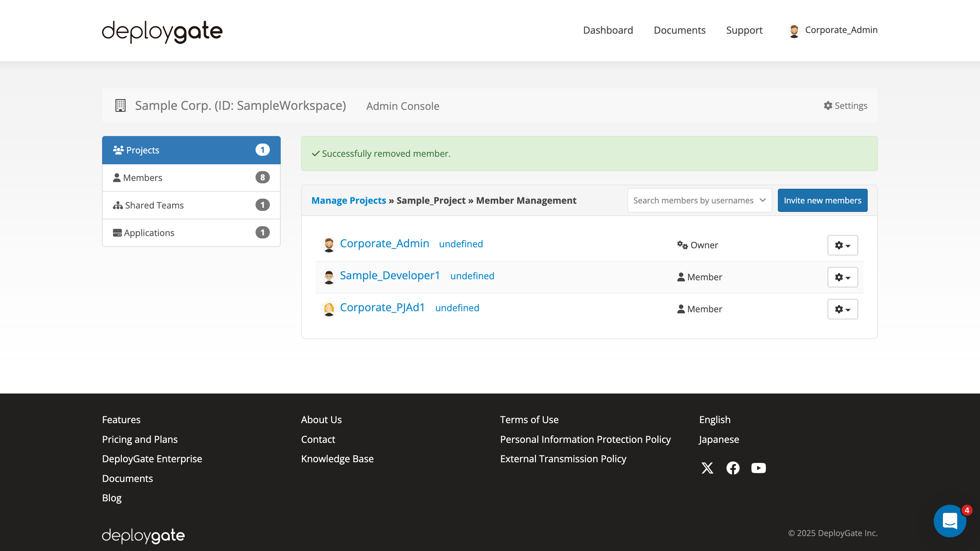Open the Documents page from header
The width and height of the screenshot is (980, 551).
point(680,30)
